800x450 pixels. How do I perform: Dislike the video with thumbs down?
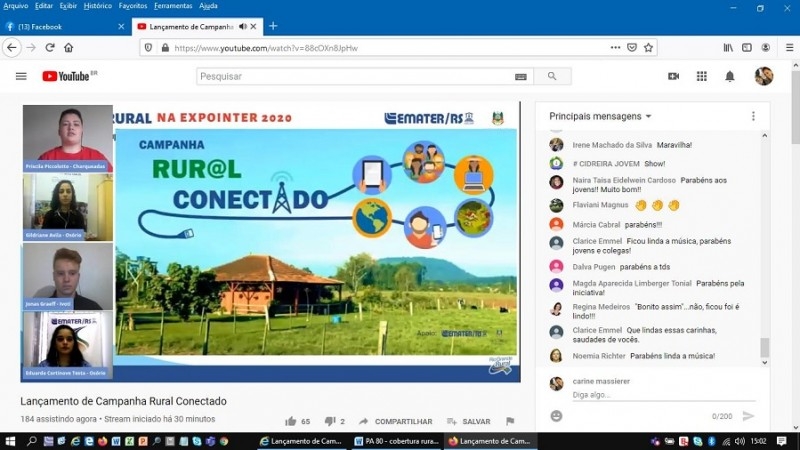pyautogui.click(x=328, y=422)
